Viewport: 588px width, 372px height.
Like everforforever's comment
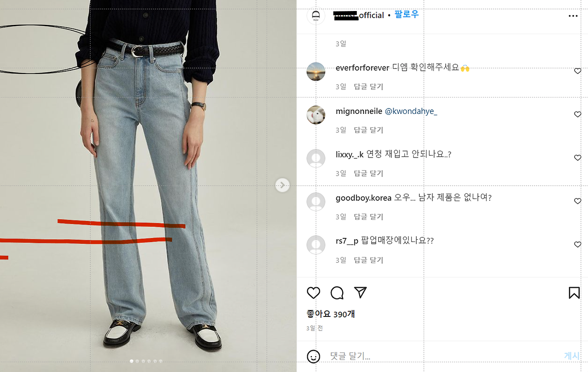[x=578, y=71]
